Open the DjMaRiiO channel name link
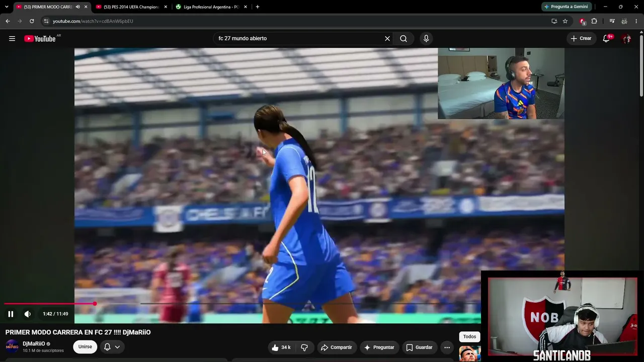Image resolution: width=644 pixels, height=362 pixels. pos(34,344)
